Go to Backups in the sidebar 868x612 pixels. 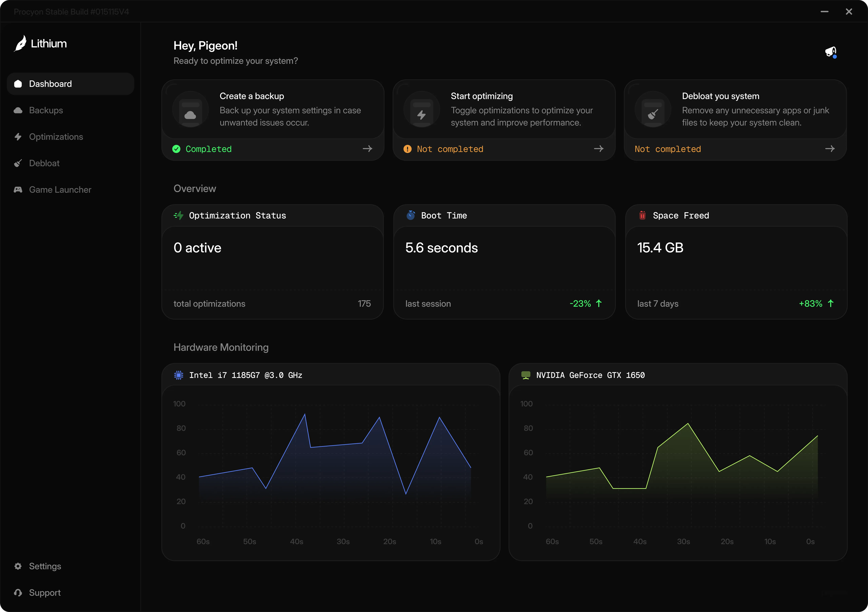pos(46,110)
